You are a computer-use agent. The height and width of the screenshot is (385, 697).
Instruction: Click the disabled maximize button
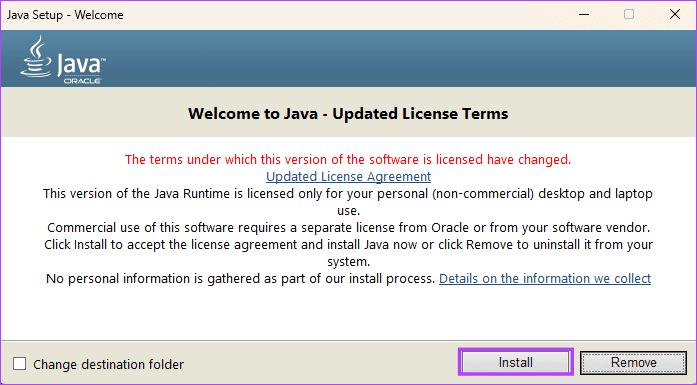tap(629, 14)
